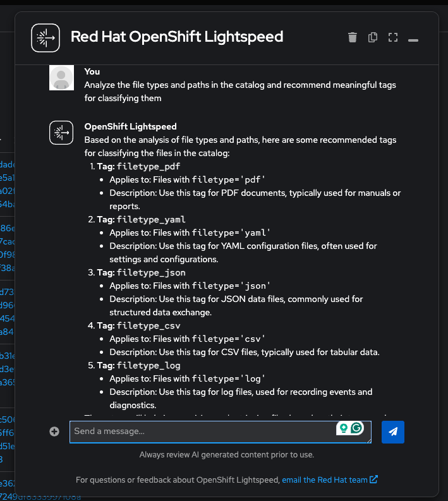Click the text "filetype='csv'" in the response
Screen dimensions: 448x501
click(228, 339)
